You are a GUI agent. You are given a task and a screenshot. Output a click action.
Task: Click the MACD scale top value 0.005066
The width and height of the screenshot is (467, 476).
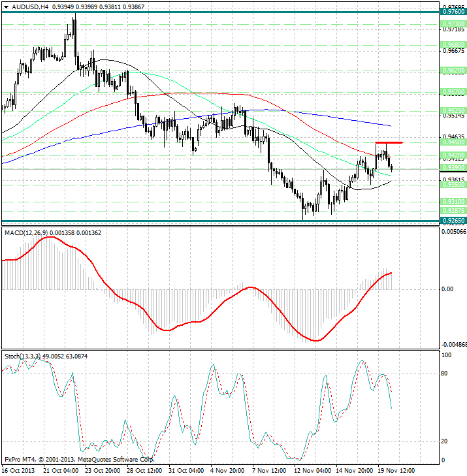[x=454, y=232]
